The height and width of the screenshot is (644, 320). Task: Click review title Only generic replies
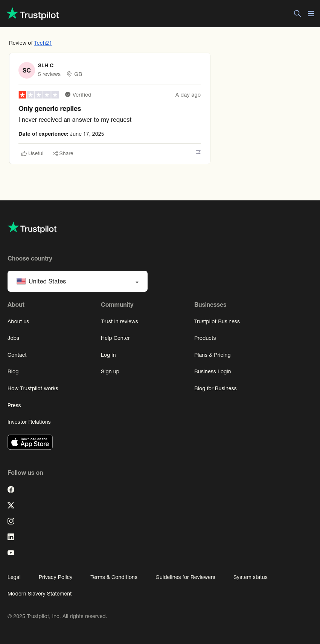[50, 109]
